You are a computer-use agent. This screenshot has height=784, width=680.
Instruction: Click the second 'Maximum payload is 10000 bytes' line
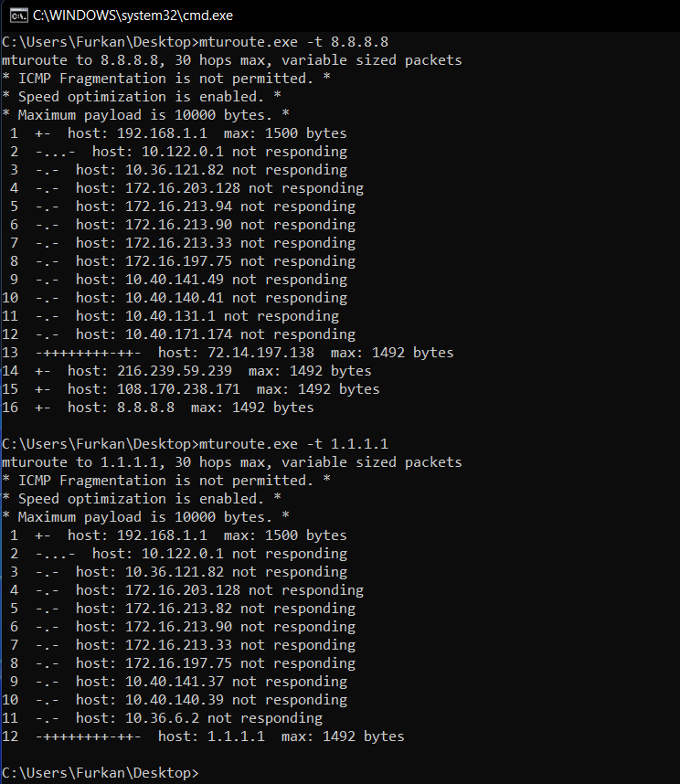pos(145,517)
